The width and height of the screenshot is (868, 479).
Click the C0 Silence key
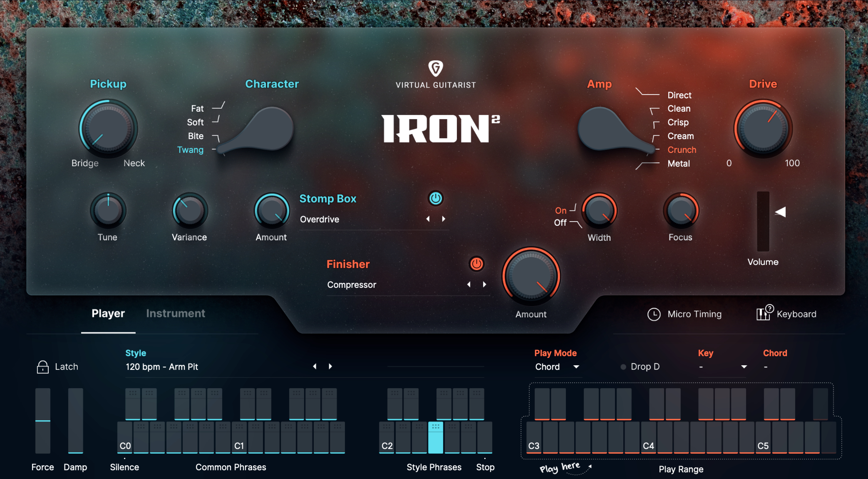[x=125, y=438]
